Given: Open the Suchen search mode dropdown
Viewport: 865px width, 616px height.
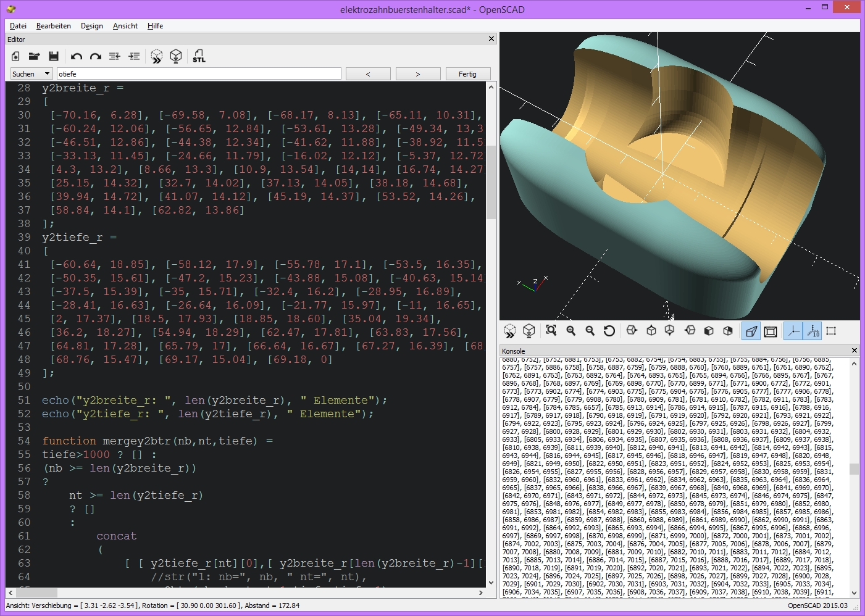Looking at the screenshot, I should pos(31,74).
